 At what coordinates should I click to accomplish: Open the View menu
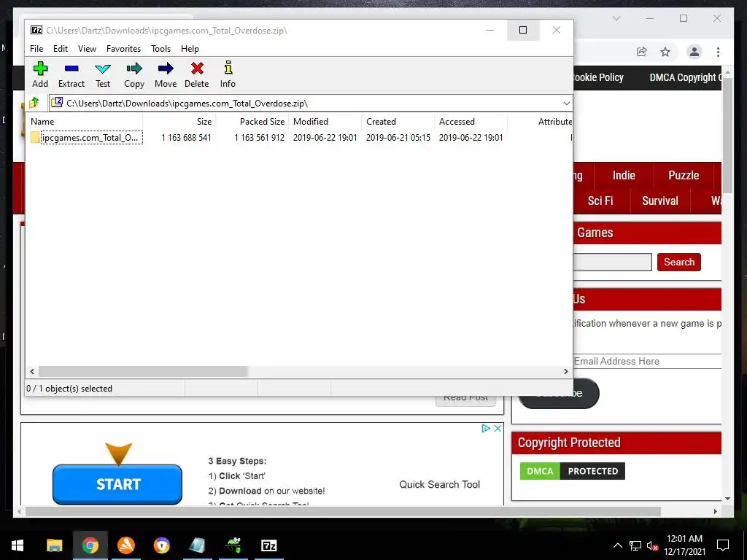pyautogui.click(x=88, y=49)
